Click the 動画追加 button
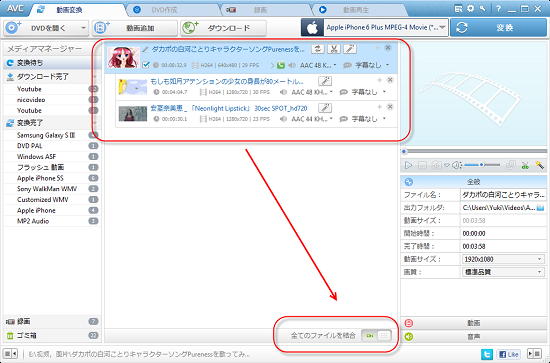550x363 pixels. click(x=135, y=28)
